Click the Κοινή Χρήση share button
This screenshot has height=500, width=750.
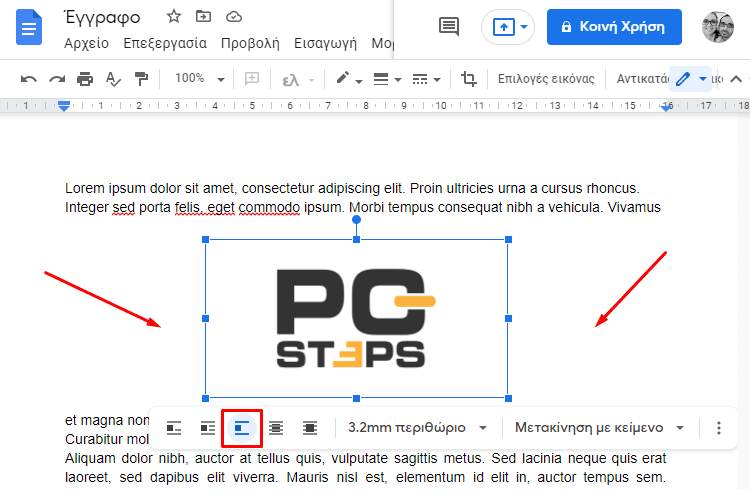point(614,27)
